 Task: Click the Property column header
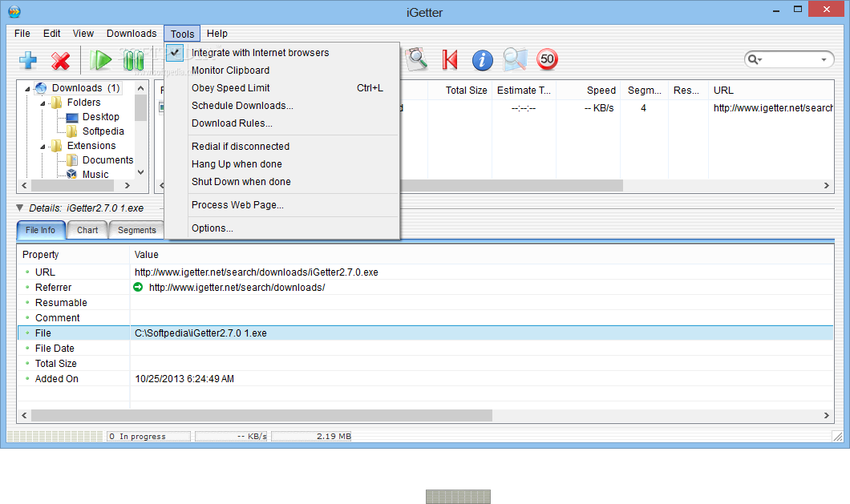pyautogui.click(x=74, y=255)
